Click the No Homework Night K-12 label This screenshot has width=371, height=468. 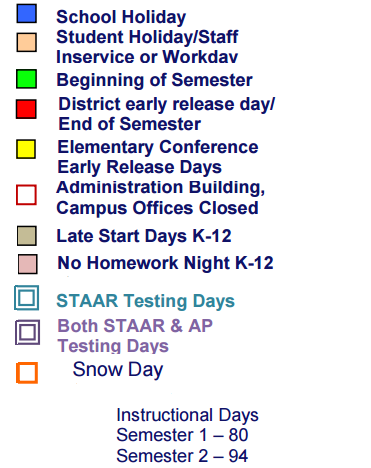pyautogui.click(x=165, y=263)
